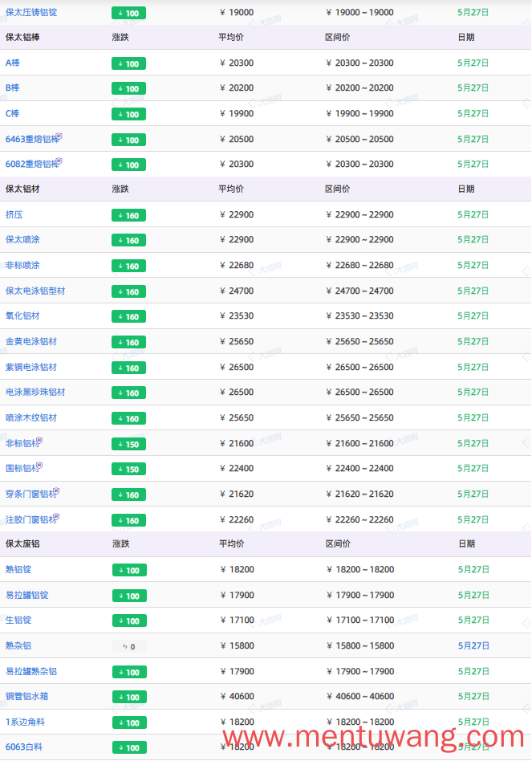Open the A棒 product link
532x761 pixels.
[x=13, y=63]
